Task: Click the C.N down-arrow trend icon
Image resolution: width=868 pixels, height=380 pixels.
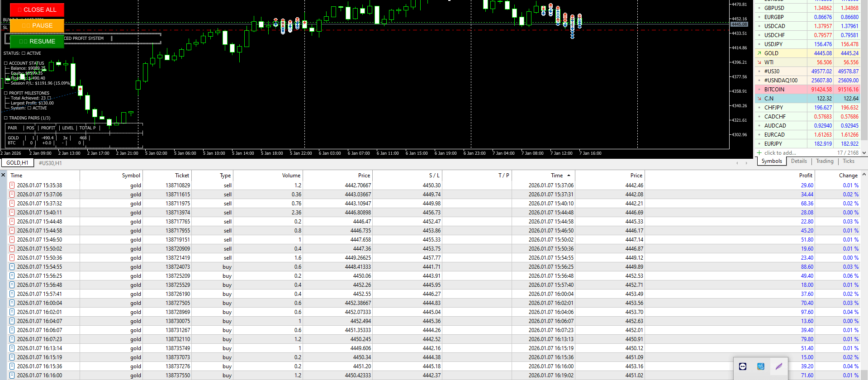Action: click(x=759, y=99)
